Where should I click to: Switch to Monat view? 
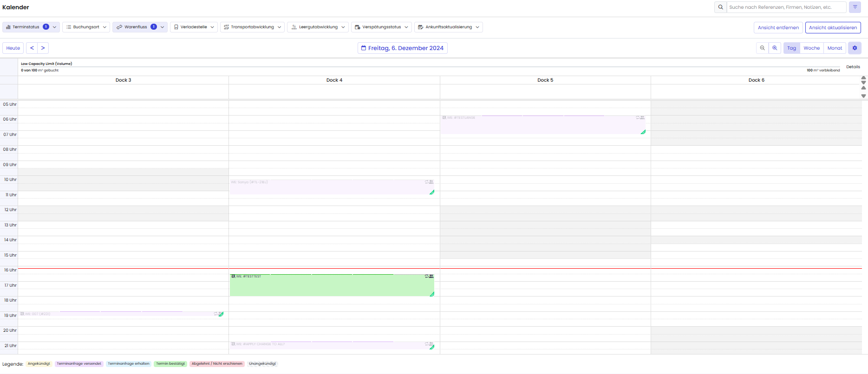point(835,48)
